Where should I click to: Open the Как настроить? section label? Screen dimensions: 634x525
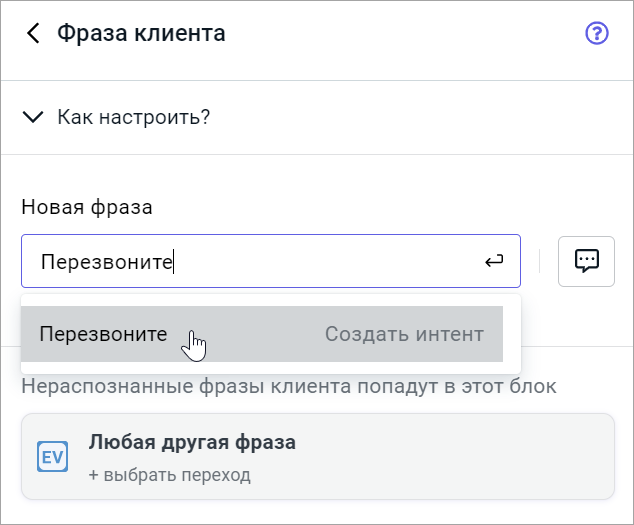tap(133, 117)
